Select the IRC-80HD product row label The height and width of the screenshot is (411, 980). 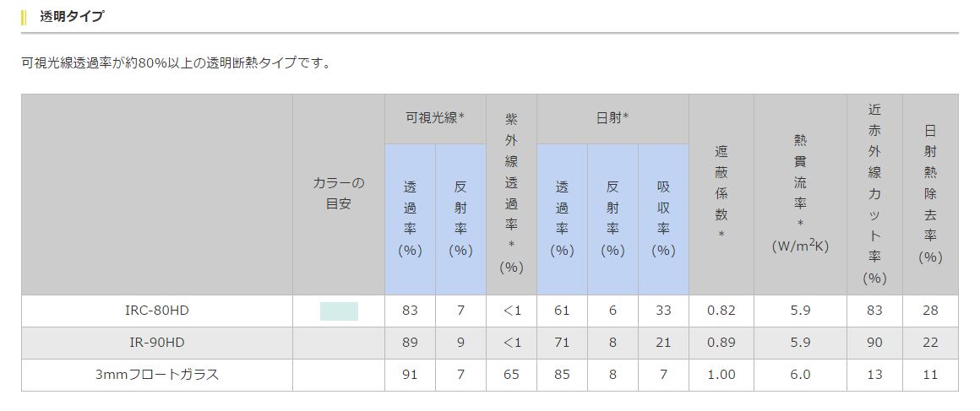coord(157,311)
